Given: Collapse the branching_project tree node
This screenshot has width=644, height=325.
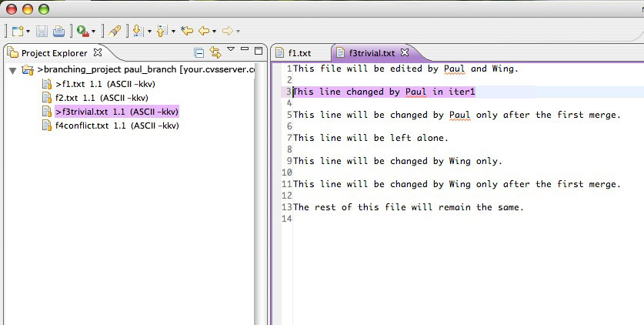Looking at the screenshot, I should pyautogui.click(x=13, y=70).
